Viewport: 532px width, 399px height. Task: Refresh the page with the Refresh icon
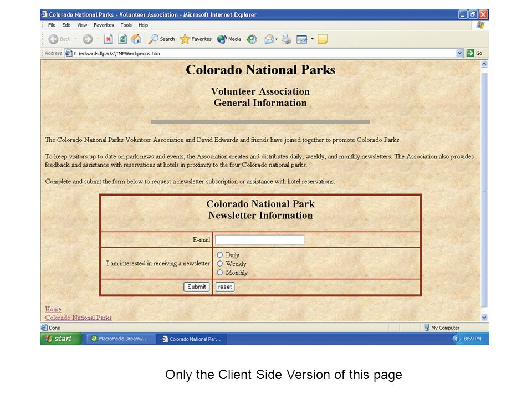122,39
